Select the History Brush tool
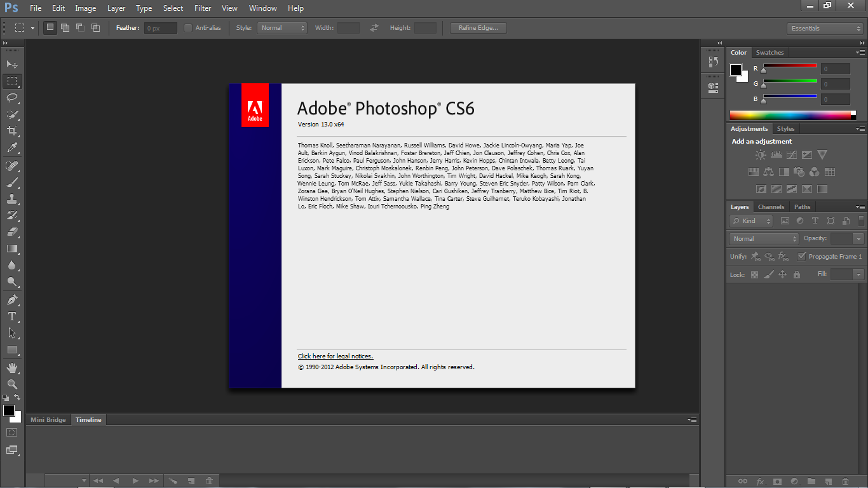The image size is (868, 488). pos(12,215)
